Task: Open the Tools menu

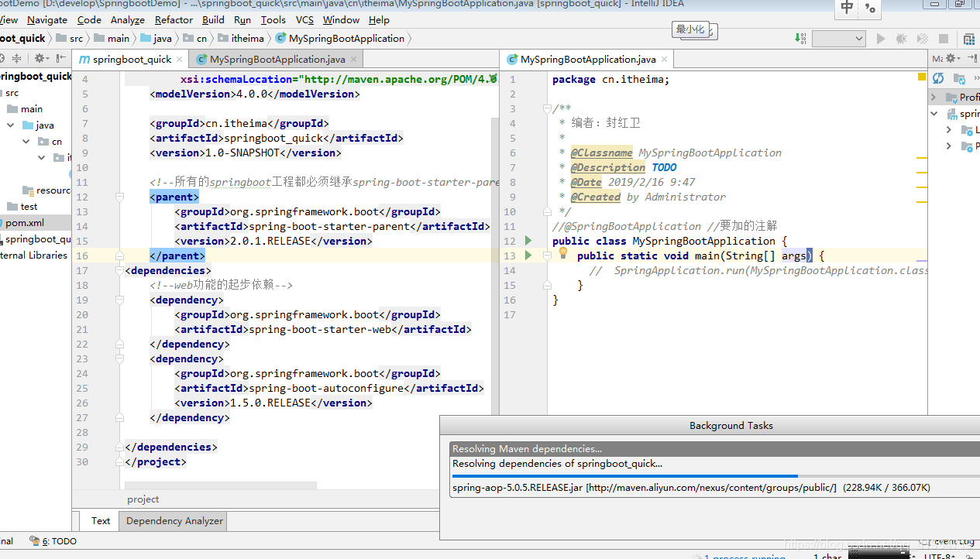Action: [x=273, y=20]
